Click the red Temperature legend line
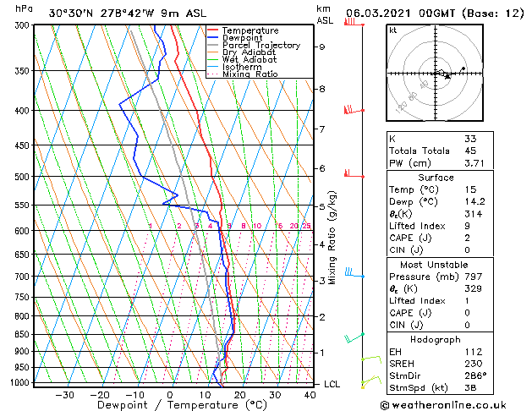532x411 pixels. (213, 30)
